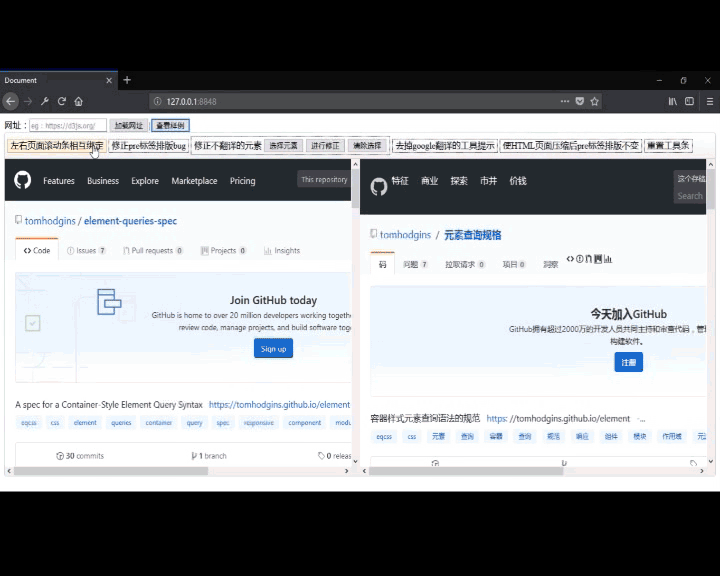Toggle 左右页面滚动条相互绑定 option
This screenshot has height=576, width=720.
[56, 146]
